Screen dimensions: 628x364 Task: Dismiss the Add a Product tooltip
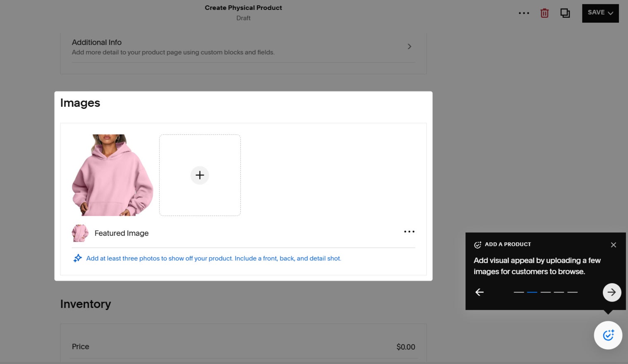(614, 244)
